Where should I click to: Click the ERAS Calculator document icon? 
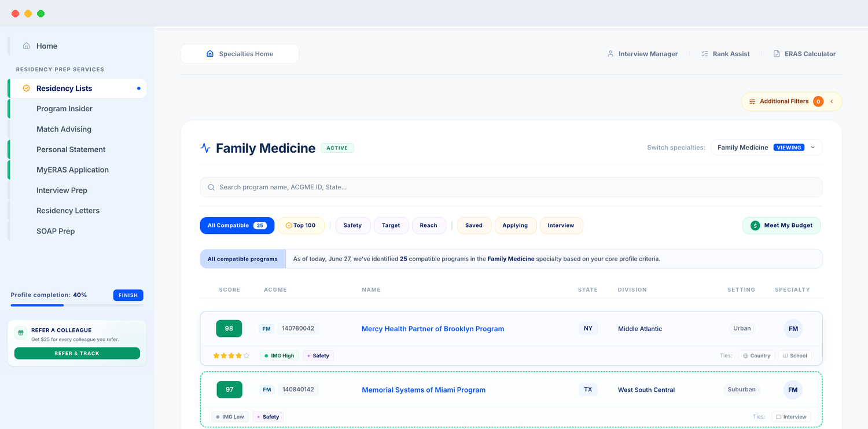click(777, 54)
